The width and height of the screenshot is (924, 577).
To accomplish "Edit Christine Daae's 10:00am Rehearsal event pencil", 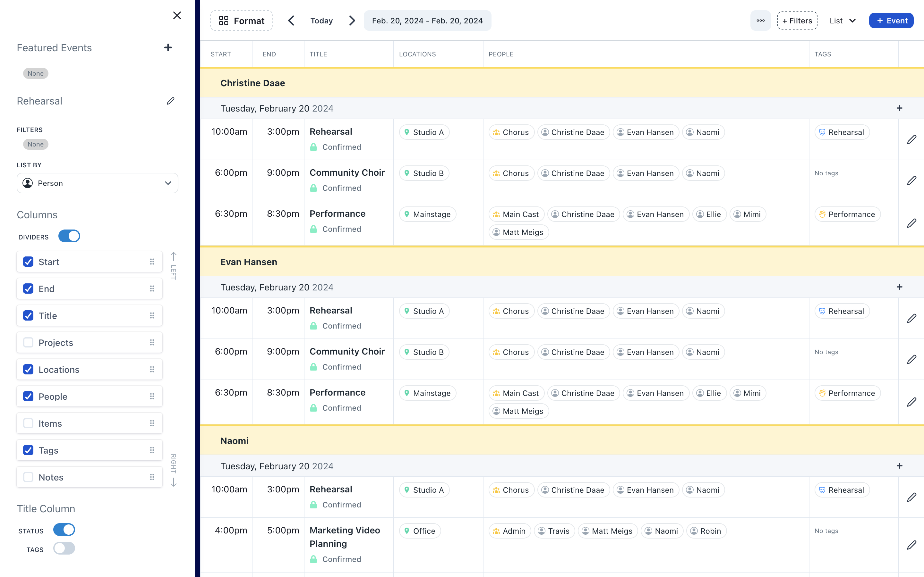I will click(911, 140).
